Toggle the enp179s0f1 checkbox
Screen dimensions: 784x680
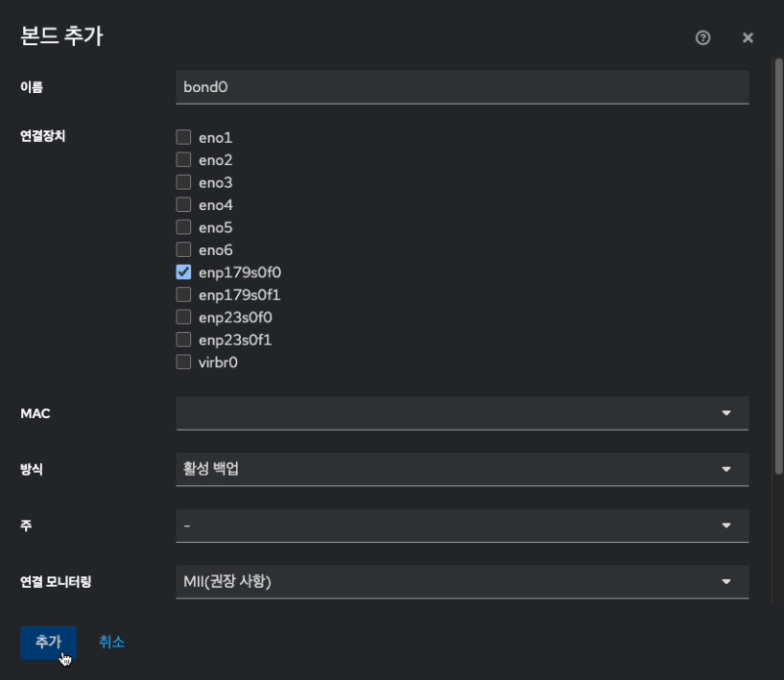[x=183, y=294]
